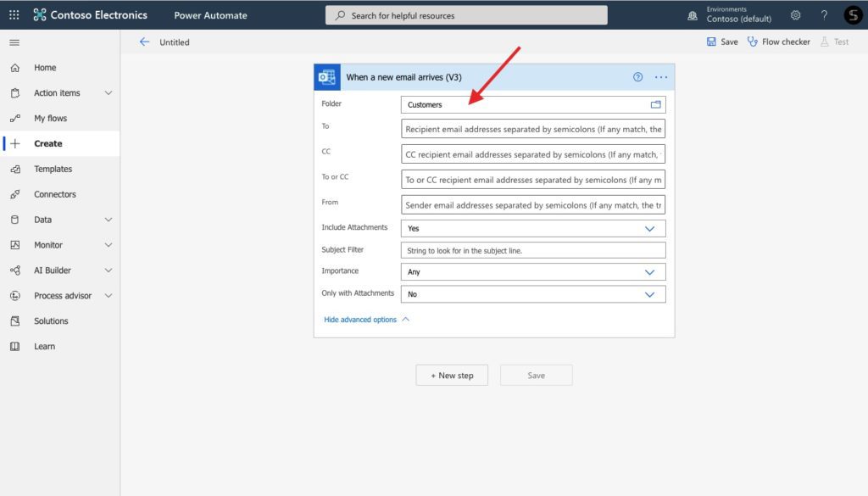Click the Home icon in sidebar
Screen dimensions: 868x496
(x=15, y=68)
